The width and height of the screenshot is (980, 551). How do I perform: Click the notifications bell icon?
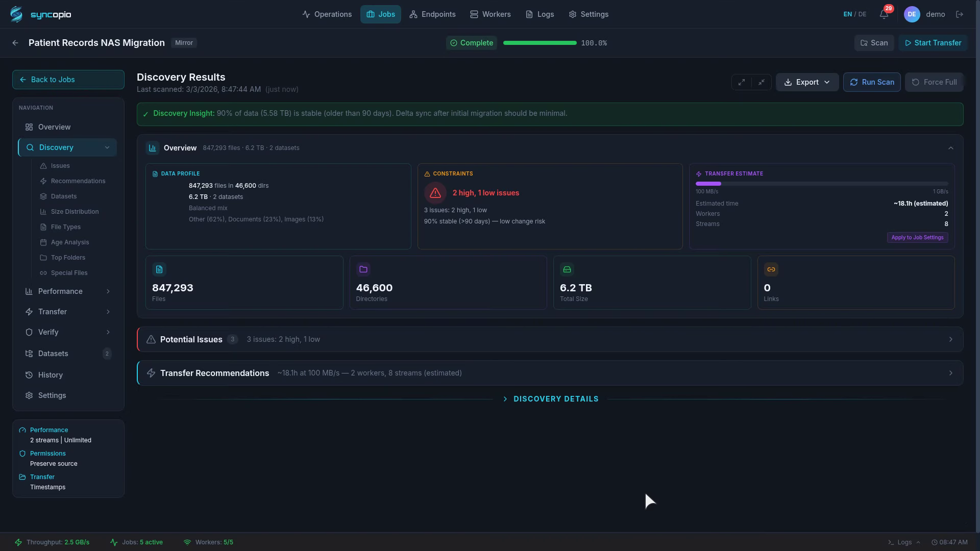click(x=884, y=14)
